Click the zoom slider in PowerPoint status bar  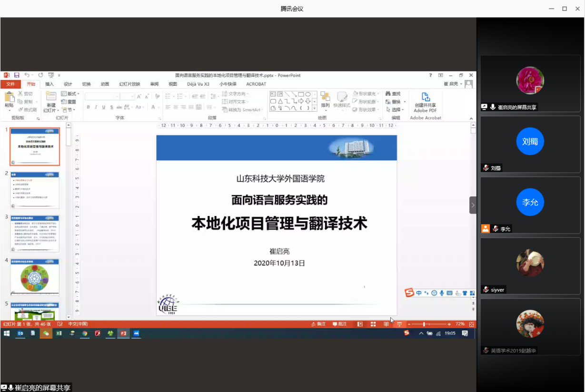pos(424,324)
